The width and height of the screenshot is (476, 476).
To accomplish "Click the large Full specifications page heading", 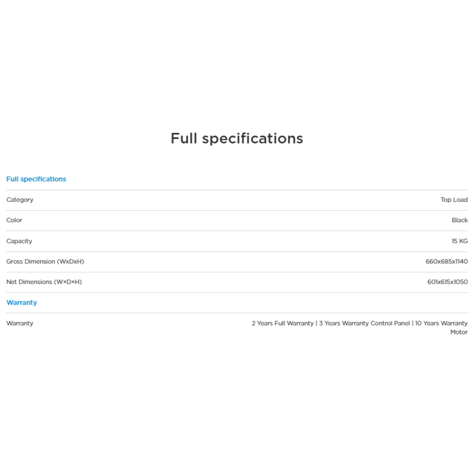I will pyautogui.click(x=237, y=138).
